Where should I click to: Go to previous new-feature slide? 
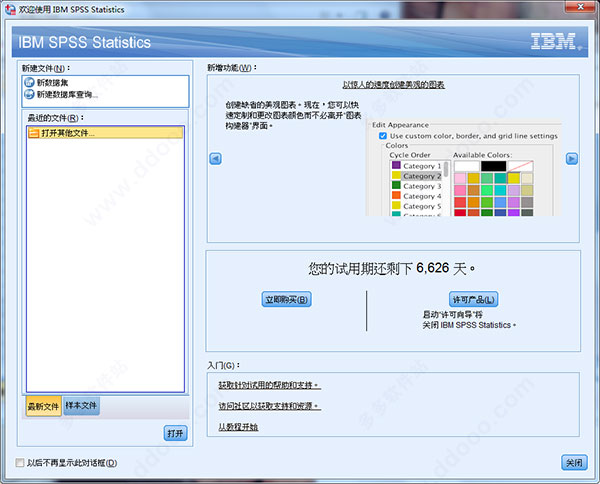[215, 158]
